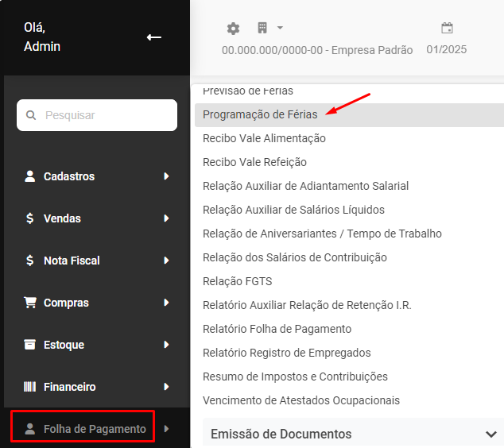Expand the Nota Fiscal submenu arrow

pyautogui.click(x=166, y=261)
